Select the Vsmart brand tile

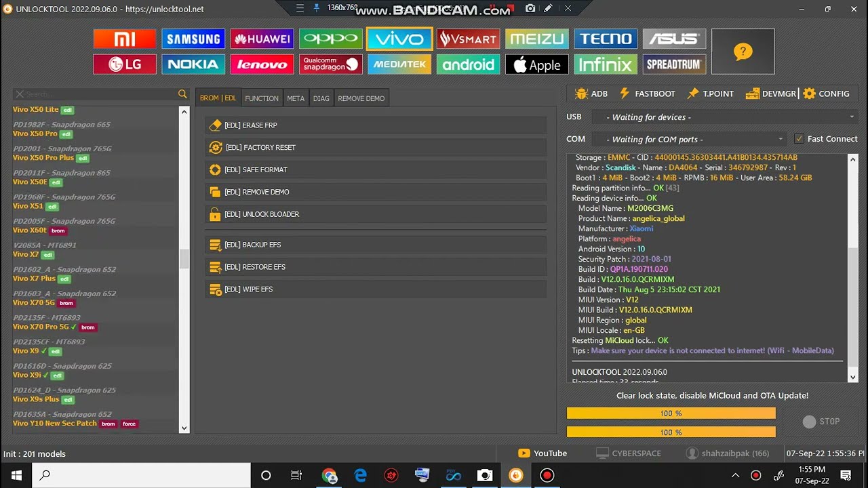(x=468, y=39)
